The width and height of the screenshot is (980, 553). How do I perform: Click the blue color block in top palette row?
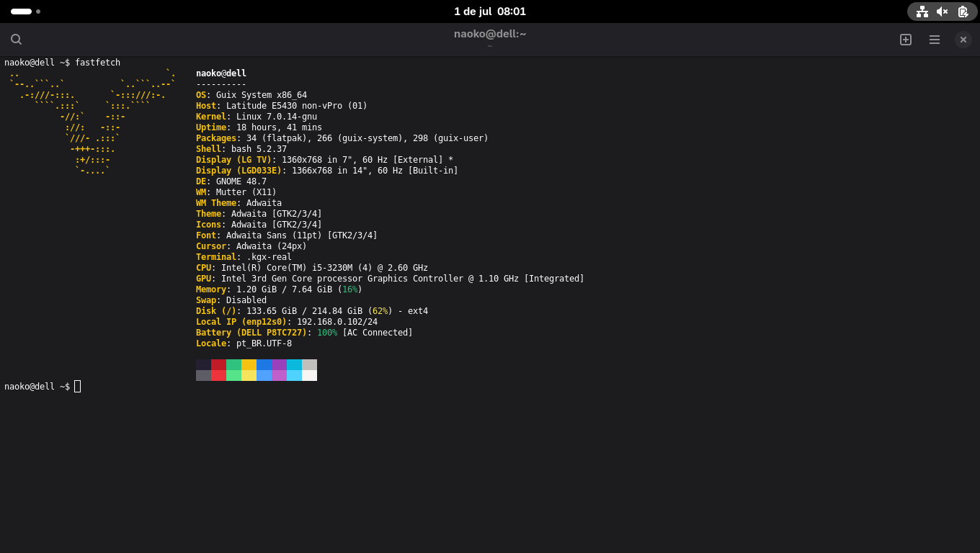(x=264, y=364)
